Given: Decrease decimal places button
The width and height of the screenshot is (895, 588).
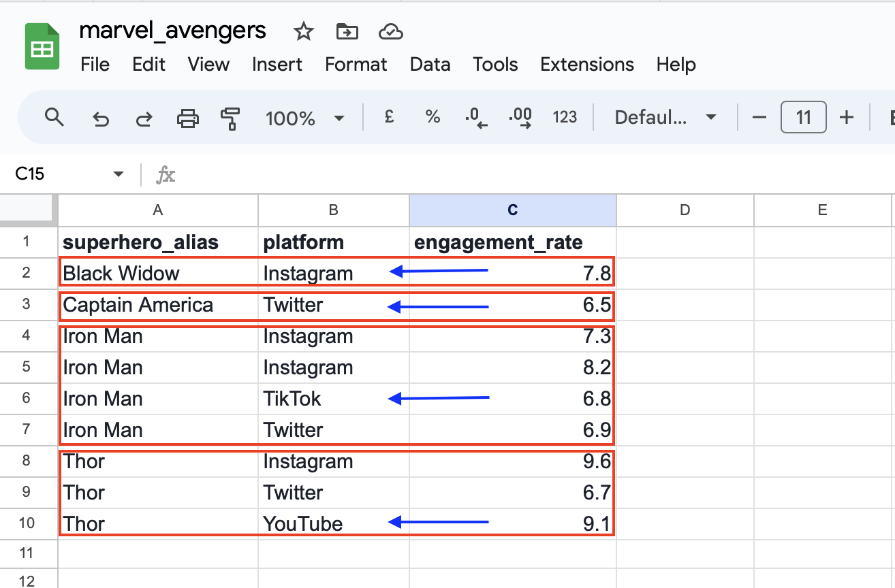Looking at the screenshot, I should (476, 118).
